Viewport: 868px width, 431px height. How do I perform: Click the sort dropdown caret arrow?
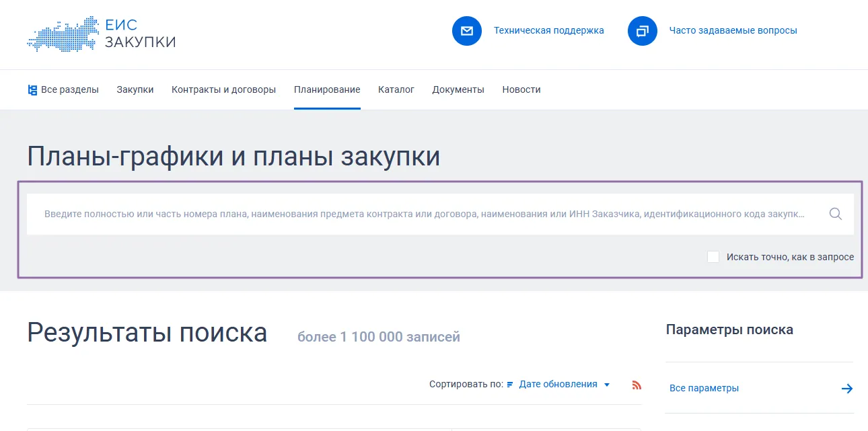[607, 385]
